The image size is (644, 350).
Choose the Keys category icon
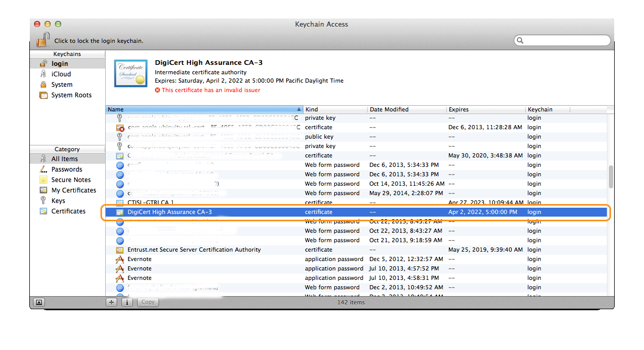(x=43, y=200)
